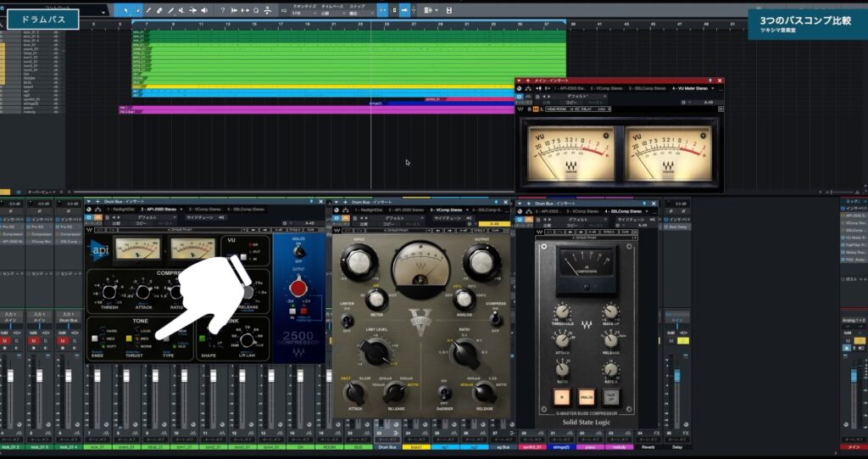868x459 pixels.
Task: Select the split tool
Action: (148, 10)
